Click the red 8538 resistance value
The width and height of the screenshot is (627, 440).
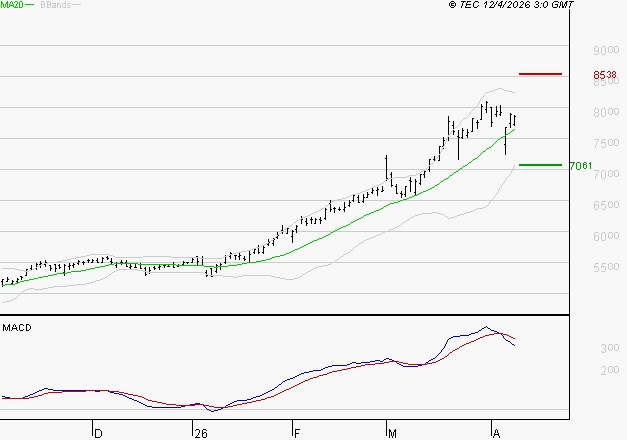(x=605, y=75)
